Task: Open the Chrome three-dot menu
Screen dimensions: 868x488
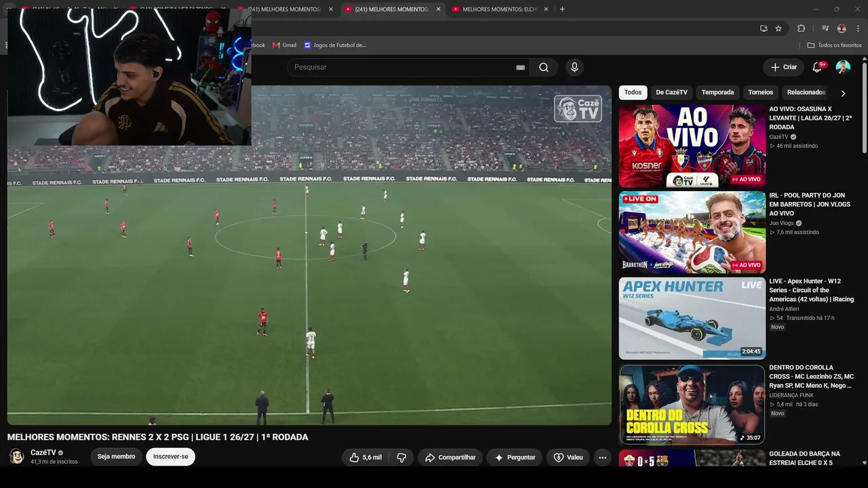Action: pos(858,28)
